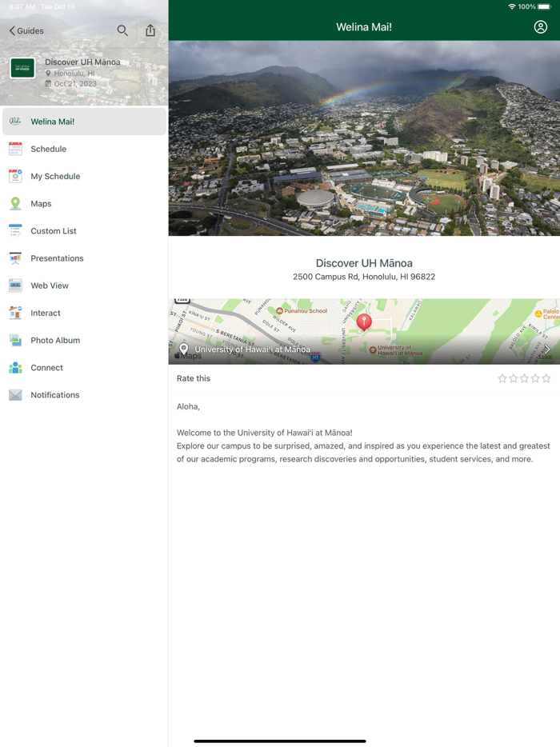The image size is (560, 747).
Task: Click the green Maps pin icon
Action: tap(15, 203)
